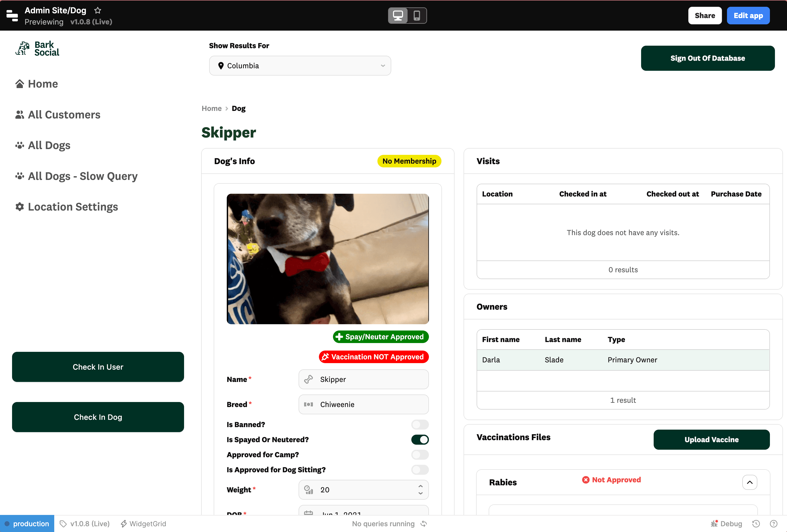The width and height of the screenshot is (787, 532).
Task: Toggle the Is Banned? switch
Action: tap(420, 424)
